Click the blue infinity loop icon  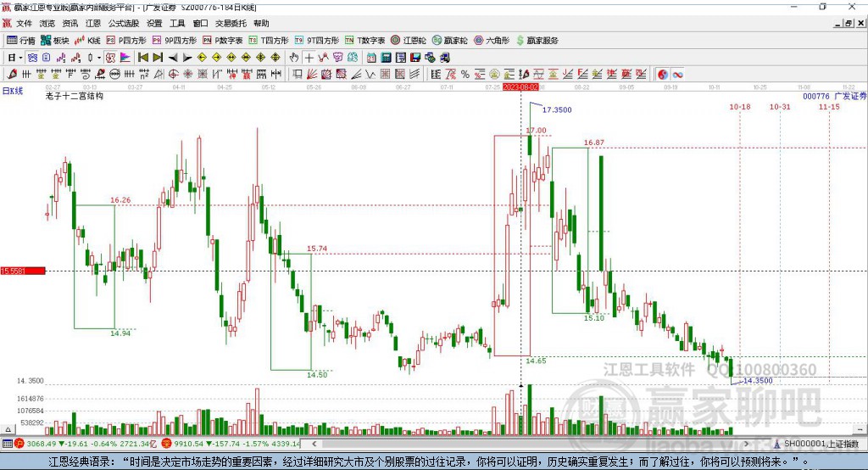click(677, 74)
